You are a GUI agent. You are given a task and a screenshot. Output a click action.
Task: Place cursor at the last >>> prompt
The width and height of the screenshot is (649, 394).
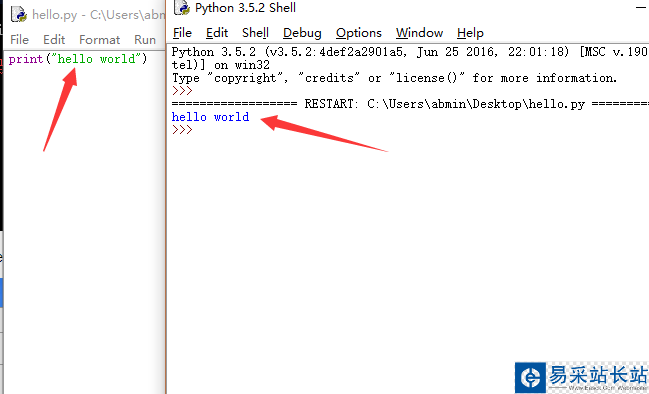click(182, 130)
